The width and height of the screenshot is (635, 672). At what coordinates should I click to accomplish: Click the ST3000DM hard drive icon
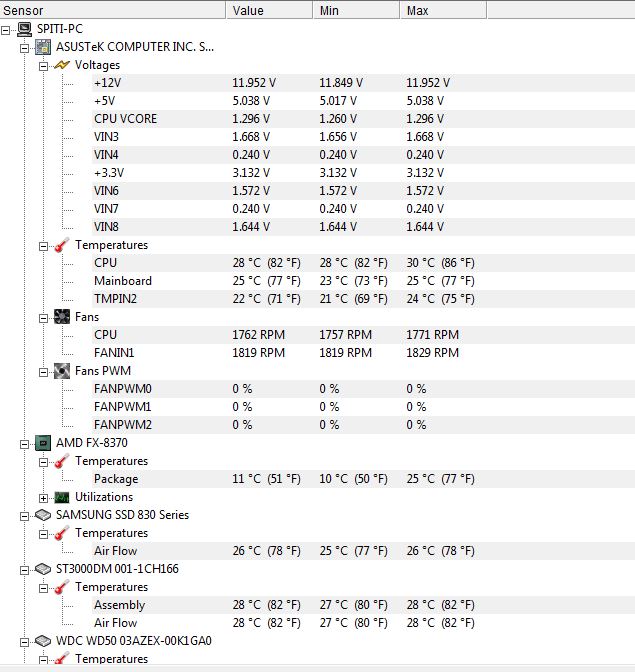coord(43,569)
